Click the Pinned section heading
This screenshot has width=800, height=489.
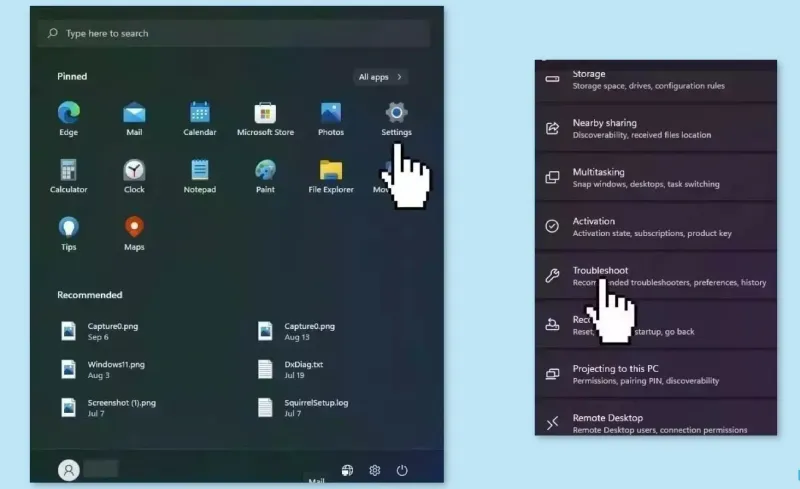tap(72, 77)
